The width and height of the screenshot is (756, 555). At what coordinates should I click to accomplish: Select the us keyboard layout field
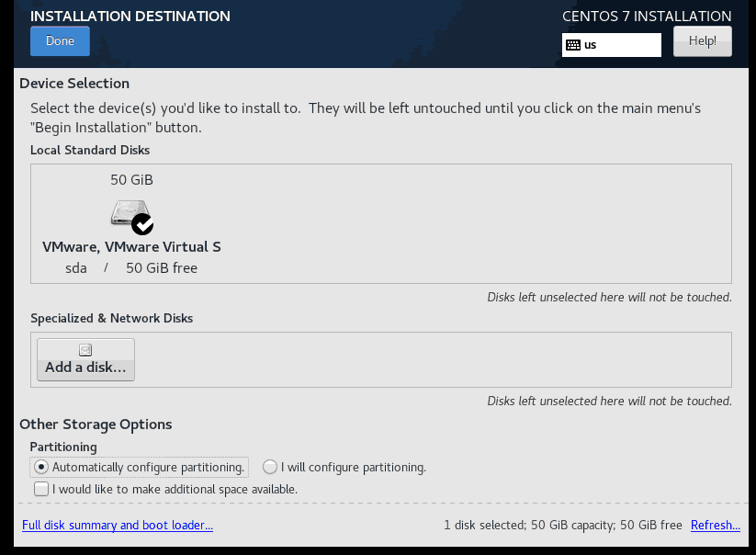[612, 45]
